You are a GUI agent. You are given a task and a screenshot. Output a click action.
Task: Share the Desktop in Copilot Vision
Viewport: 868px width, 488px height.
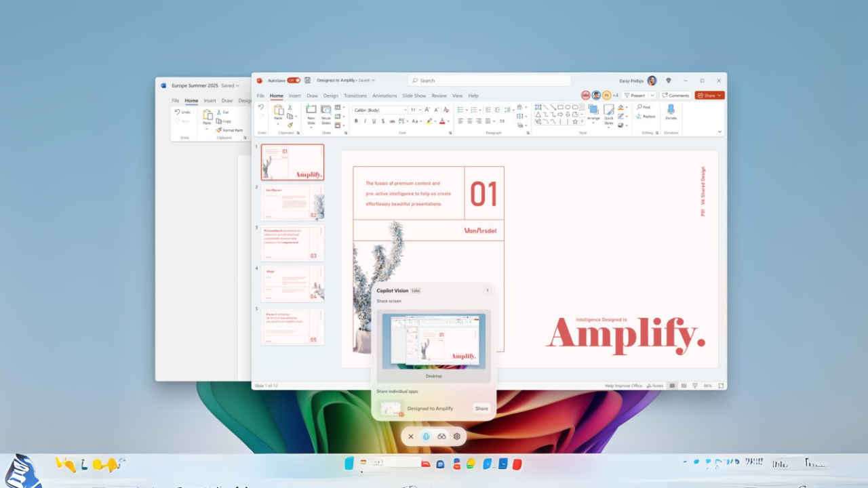[x=433, y=346]
